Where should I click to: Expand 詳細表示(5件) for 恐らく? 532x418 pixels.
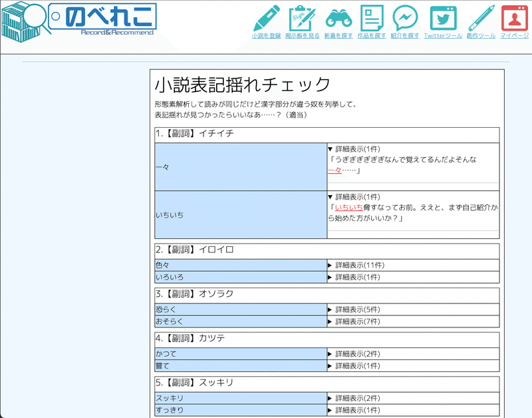354,310
